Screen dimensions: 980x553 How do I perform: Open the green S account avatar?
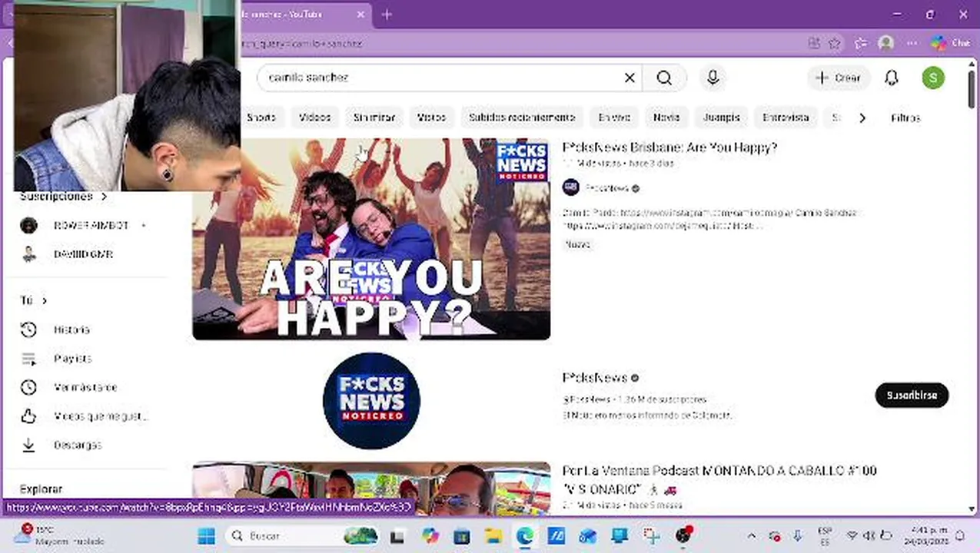click(x=933, y=78)
